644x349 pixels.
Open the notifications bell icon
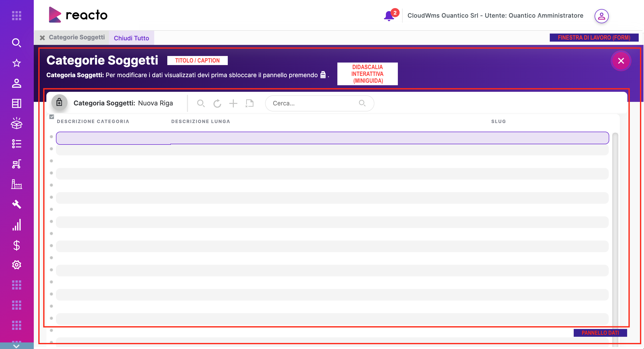click(x=389, y=16)
